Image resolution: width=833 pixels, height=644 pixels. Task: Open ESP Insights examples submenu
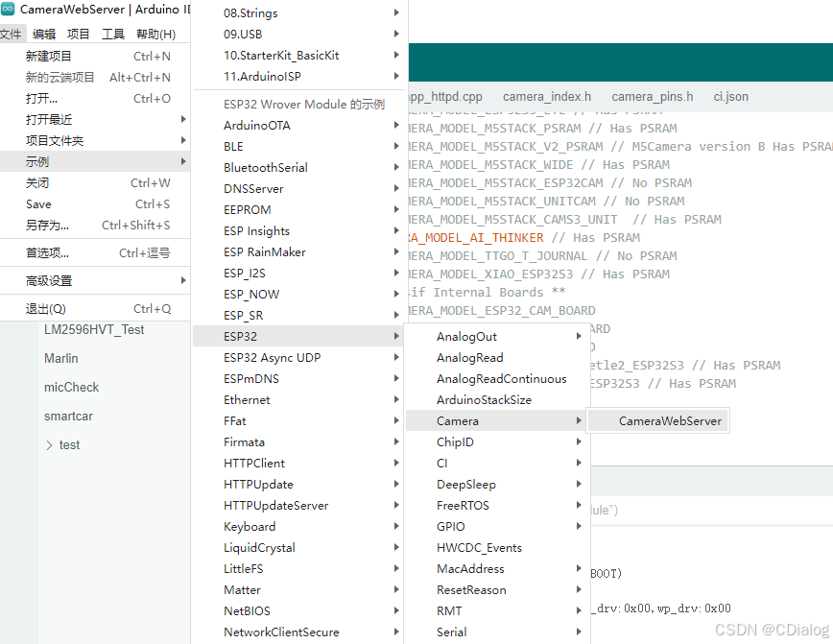300,230
